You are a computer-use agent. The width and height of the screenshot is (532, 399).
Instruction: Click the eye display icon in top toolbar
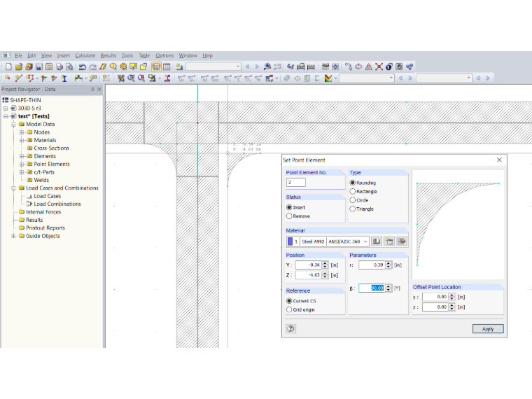pyautogui.click(x=267, y=66)
